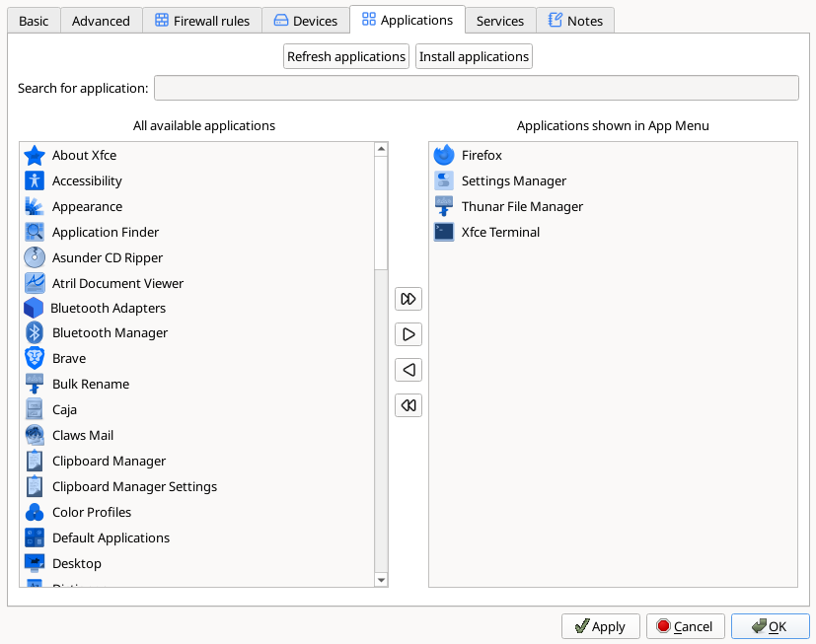Image resolution: width=816 pixels, height=644 pixels.
Task: Click the Thunar File Manager icon
Action: pyautogui.click(x=444, y=206)
